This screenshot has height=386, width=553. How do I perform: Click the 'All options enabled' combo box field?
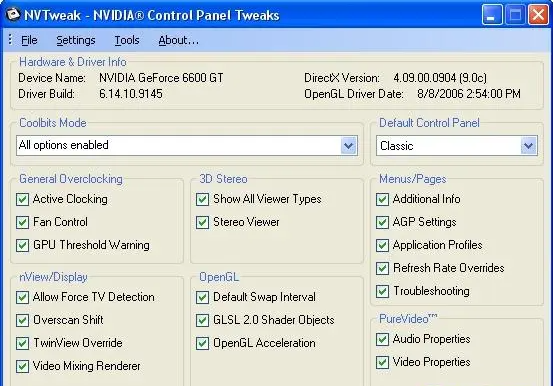(187, 145)
